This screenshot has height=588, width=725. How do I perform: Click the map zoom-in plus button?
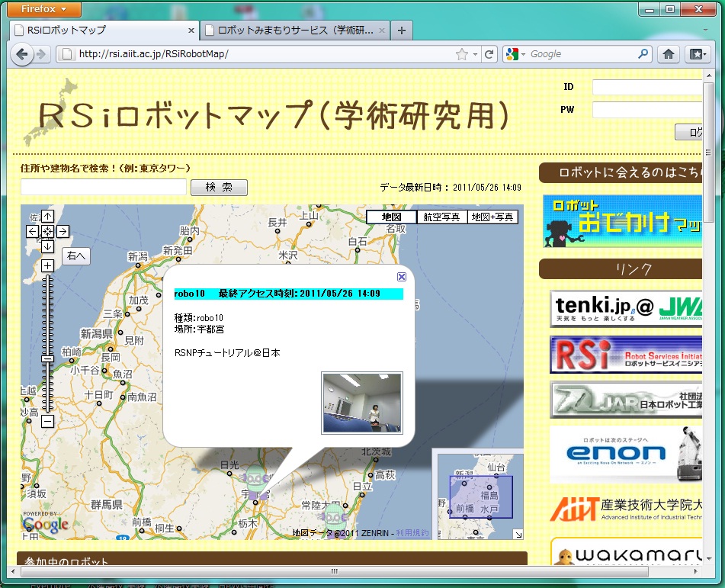click(47, 265)
